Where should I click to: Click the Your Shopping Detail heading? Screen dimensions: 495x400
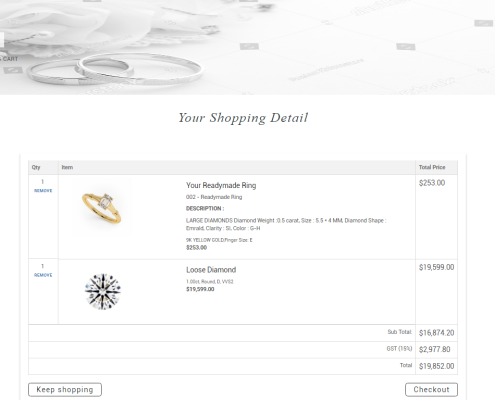pyautogui.click(x=243, y=118)
